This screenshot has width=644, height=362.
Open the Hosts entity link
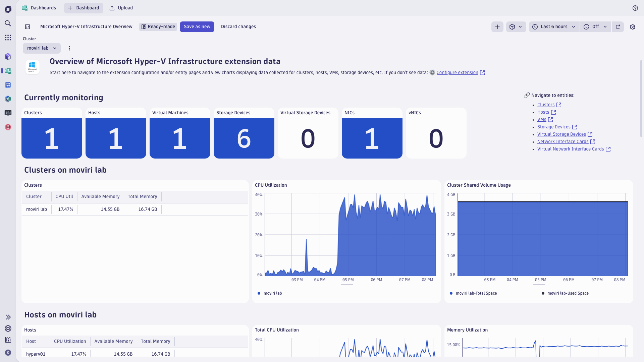pos(543,112)
